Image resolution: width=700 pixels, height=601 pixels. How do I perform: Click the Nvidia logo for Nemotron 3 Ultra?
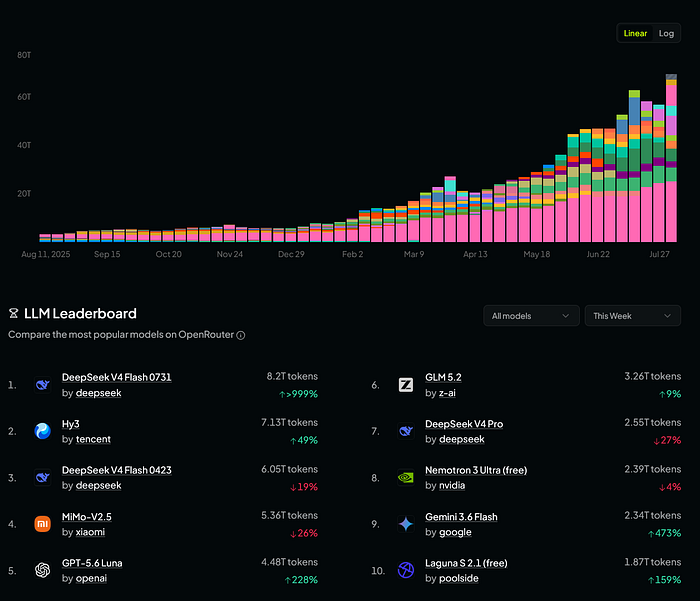pyautogui.click(x=406, y=478)
